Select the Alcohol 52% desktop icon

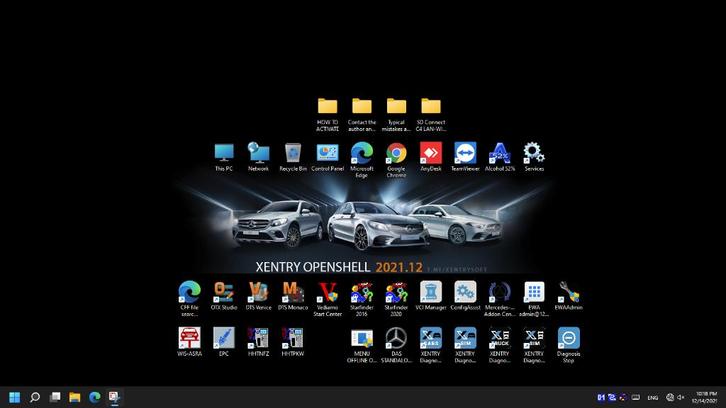tap(499, 153)
